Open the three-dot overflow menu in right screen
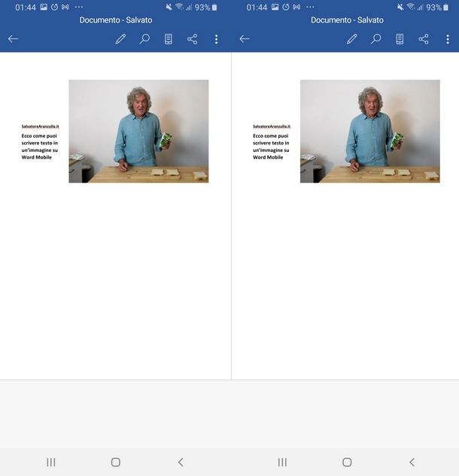The height and width of the screenshot is (476, 459). click(448, 39)
